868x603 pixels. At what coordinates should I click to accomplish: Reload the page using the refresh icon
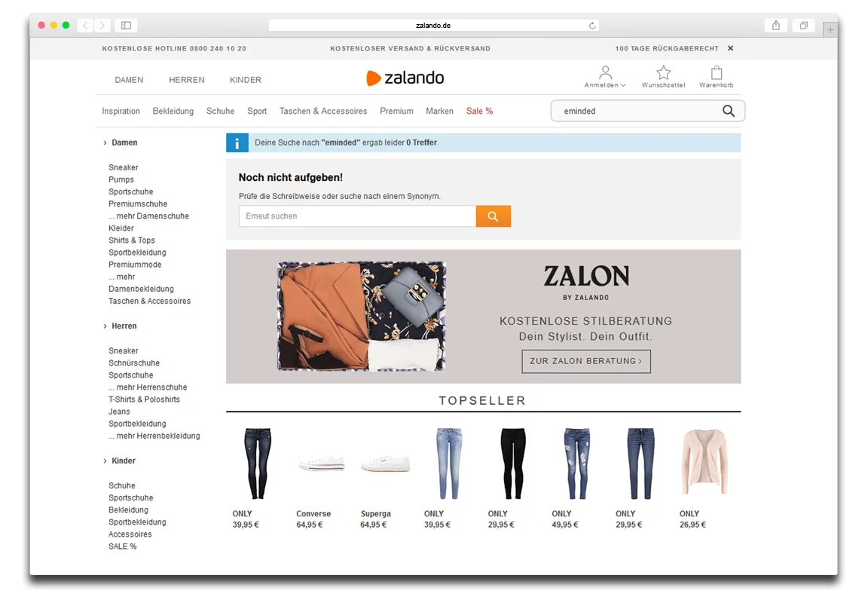(x=592, y=26)
